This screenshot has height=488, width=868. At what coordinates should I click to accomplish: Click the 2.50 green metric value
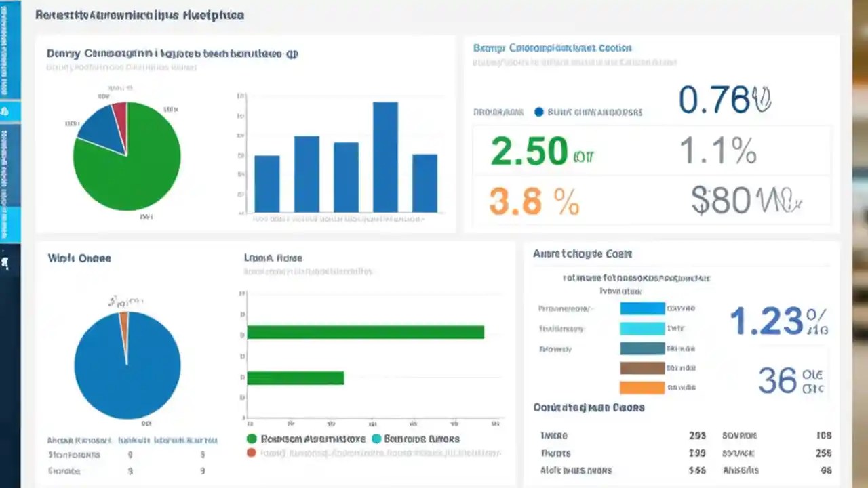click(528, 151)
